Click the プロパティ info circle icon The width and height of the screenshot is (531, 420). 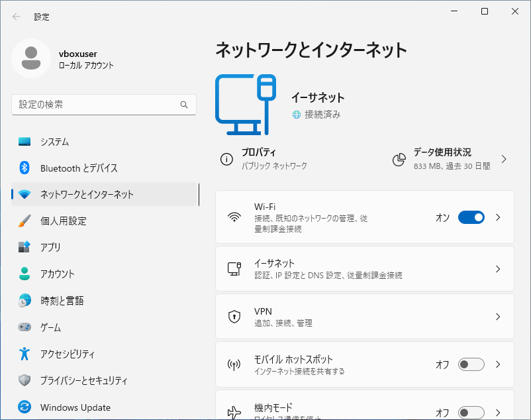[226, 159]
